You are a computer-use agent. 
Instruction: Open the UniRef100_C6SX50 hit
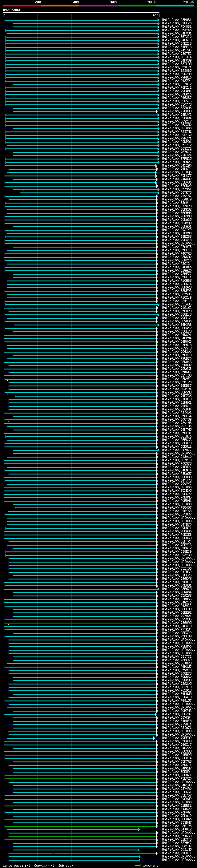tap(177, 125)
